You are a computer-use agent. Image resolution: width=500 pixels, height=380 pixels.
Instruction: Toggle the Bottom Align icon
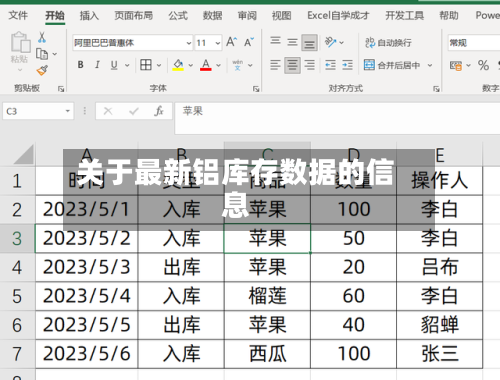tap(309, 43)
